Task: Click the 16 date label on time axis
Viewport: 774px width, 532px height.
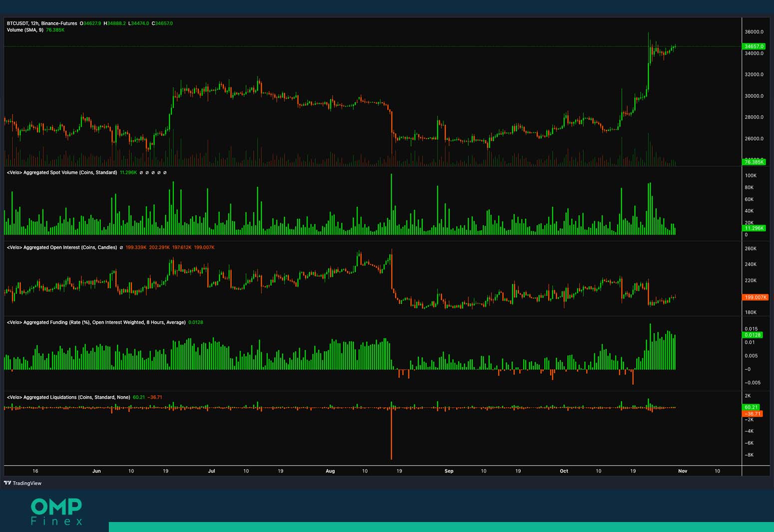Action: coord(35,471)
